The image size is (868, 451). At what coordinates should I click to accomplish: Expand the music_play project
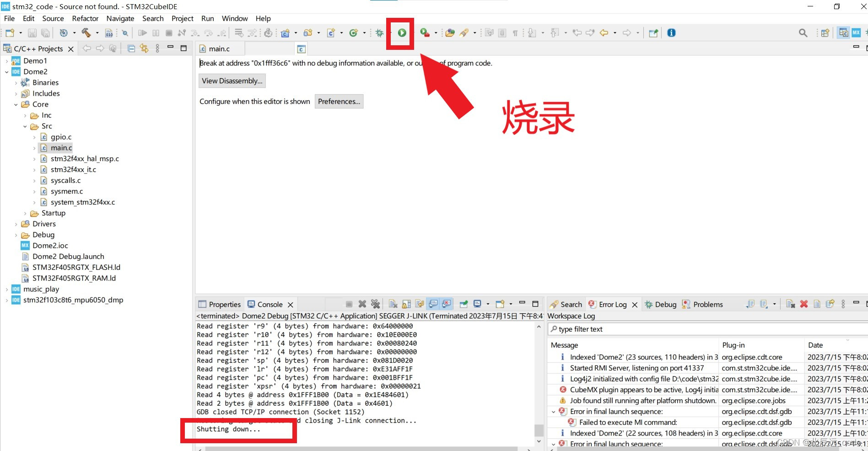(x=6, y=290)
